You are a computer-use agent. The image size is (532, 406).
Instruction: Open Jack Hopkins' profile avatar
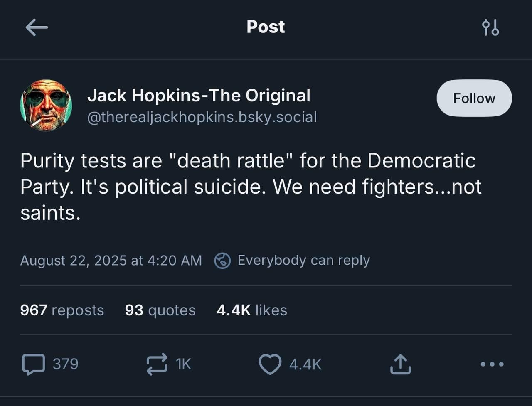46,106
